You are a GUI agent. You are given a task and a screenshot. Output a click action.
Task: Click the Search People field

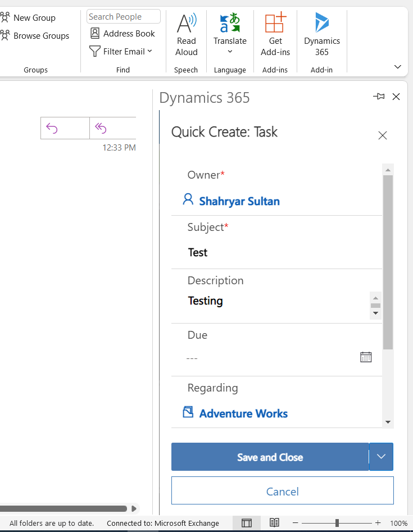click(123, 17)
